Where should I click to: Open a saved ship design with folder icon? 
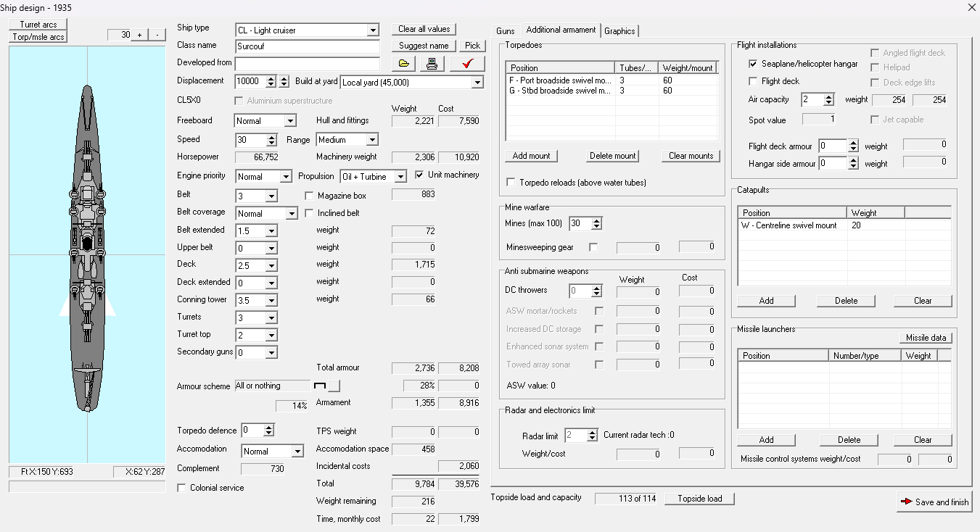pyautogui.click(x=404, y=64)
